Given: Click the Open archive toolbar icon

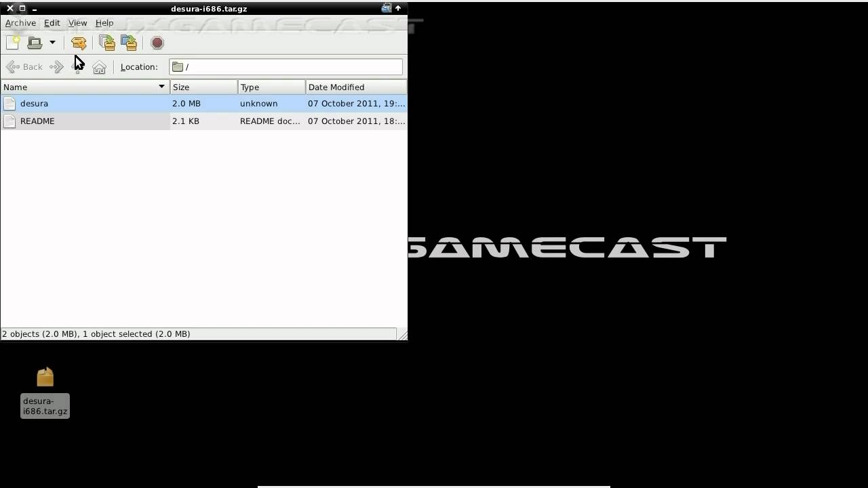Looking at the screenshot, I should pos(35,43).
